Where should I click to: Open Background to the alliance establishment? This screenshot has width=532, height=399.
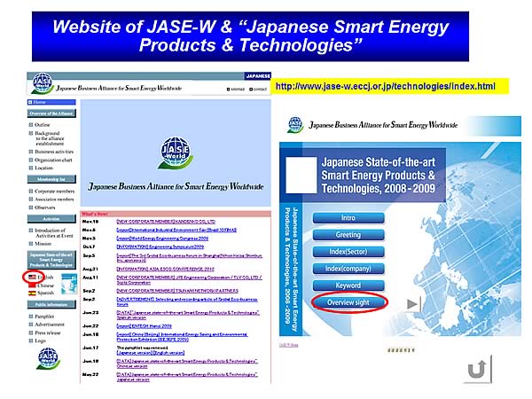pos(49,138)
